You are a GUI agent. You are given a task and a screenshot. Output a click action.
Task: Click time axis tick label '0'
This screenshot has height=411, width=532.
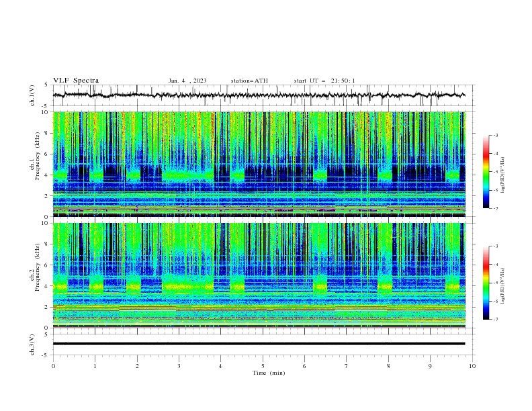53,366
